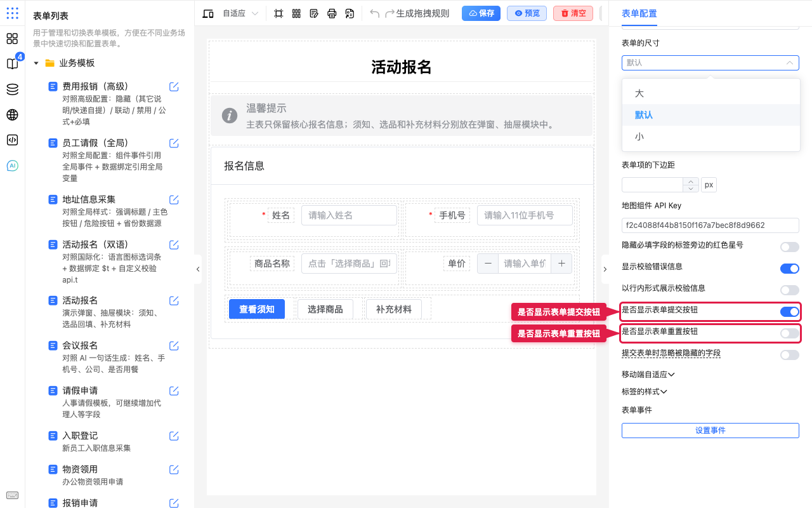Click the redo arrow in toolbar
Viewport: 812px width, 508px height.
[390, 13]
